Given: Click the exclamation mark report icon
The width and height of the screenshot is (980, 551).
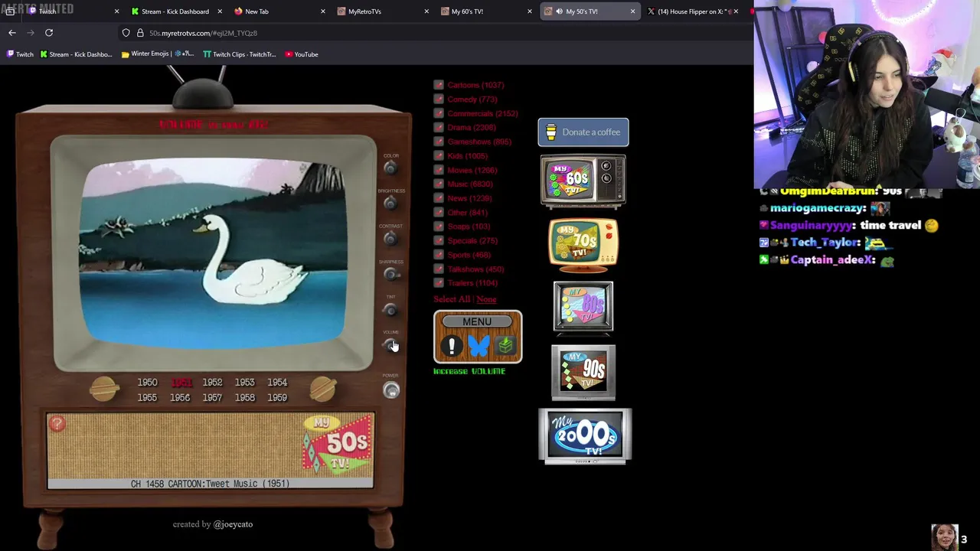Looking at the screenshot, I should tap(452, 346).
